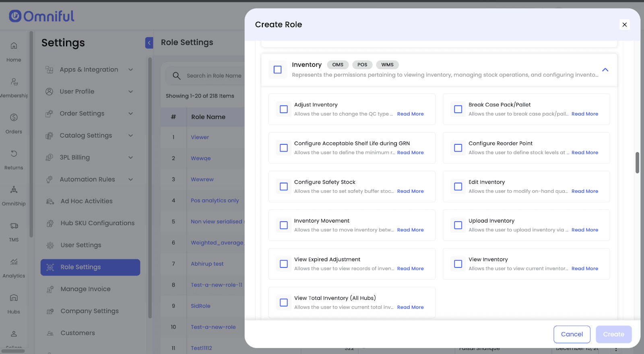
Task: Open the OmniShip sidebar icon
Action: pos(14,189)
